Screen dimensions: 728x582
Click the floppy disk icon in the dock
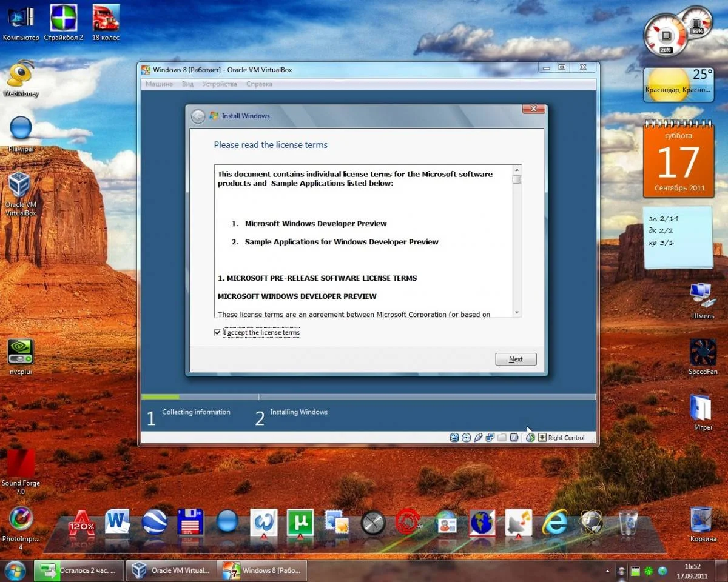(x=190, y=522)
